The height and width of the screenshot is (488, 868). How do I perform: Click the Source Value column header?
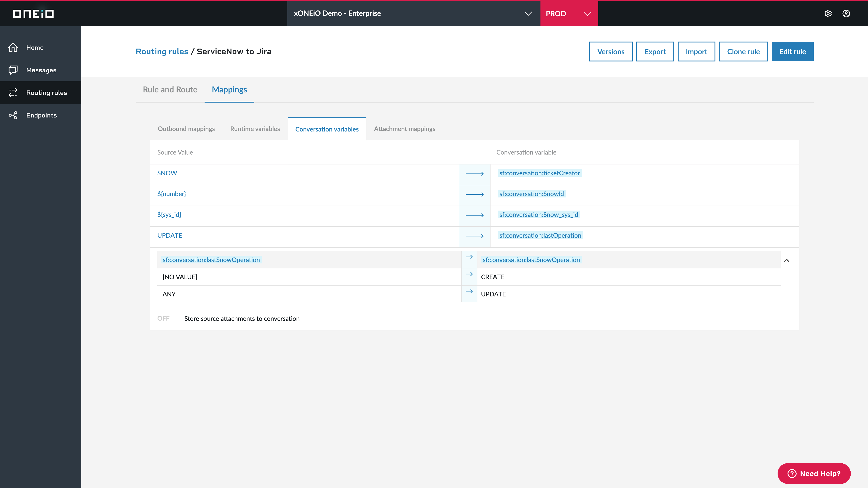pos(175,152)
